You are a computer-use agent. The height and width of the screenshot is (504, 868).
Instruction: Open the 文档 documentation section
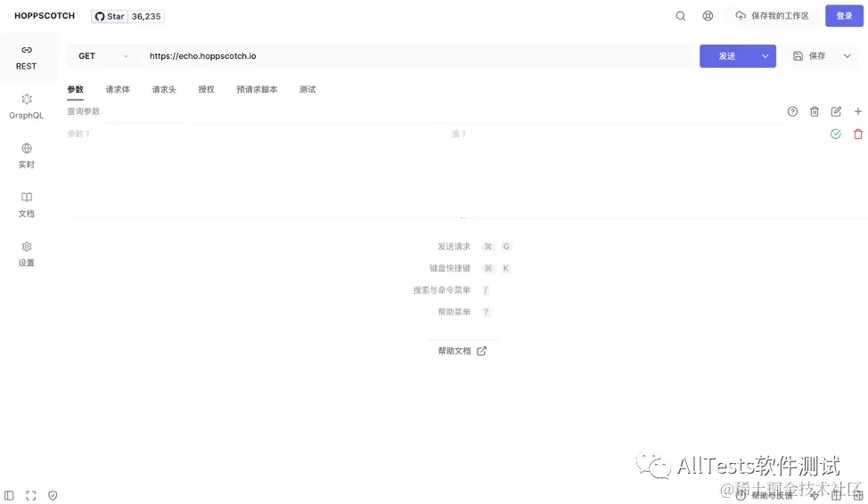click(x=26, y=206)
